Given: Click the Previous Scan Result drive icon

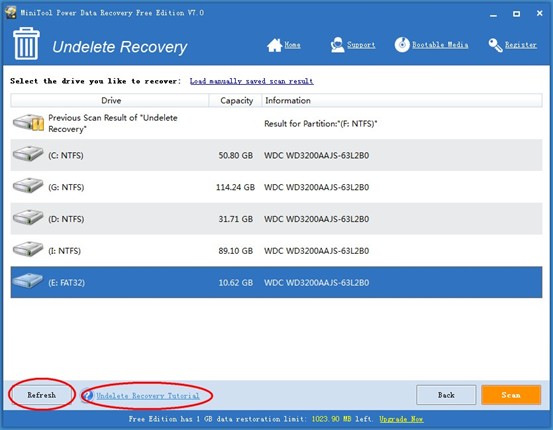Looking at the screenshot, I should (28, 122).
